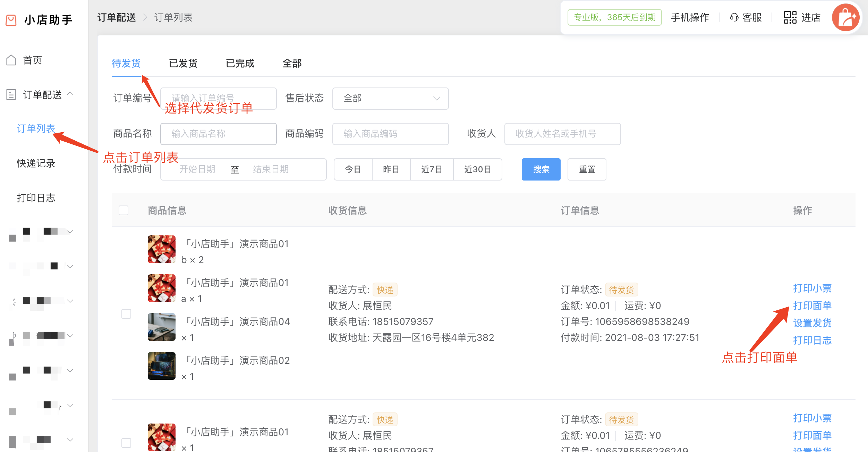The height and width of the screenshot is (452, 868).
Task: Open 打印日志 in the sidebar
Action: [36, 198]
